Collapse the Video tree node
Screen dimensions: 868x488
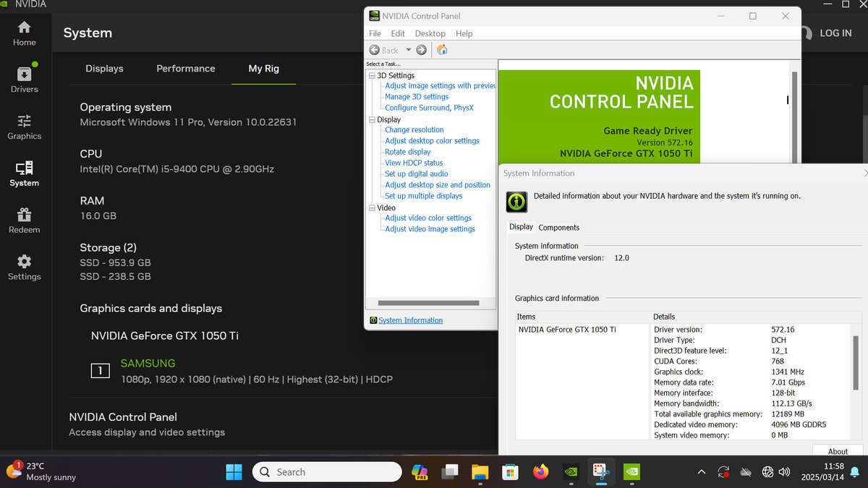372,208
